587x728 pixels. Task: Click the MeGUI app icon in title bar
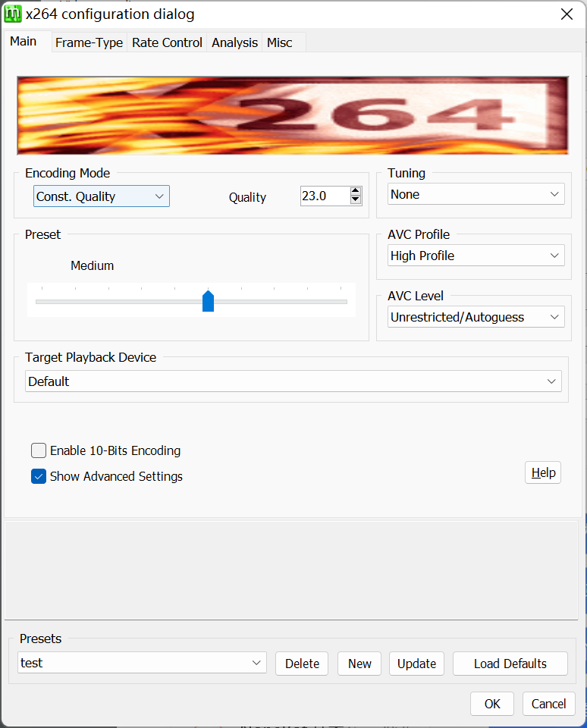13,14
